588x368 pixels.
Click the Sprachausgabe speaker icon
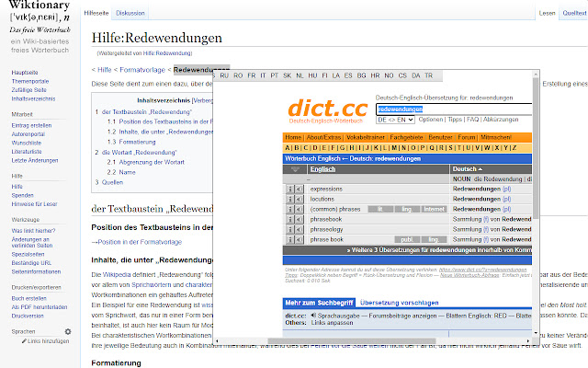(x=313, y=316)
